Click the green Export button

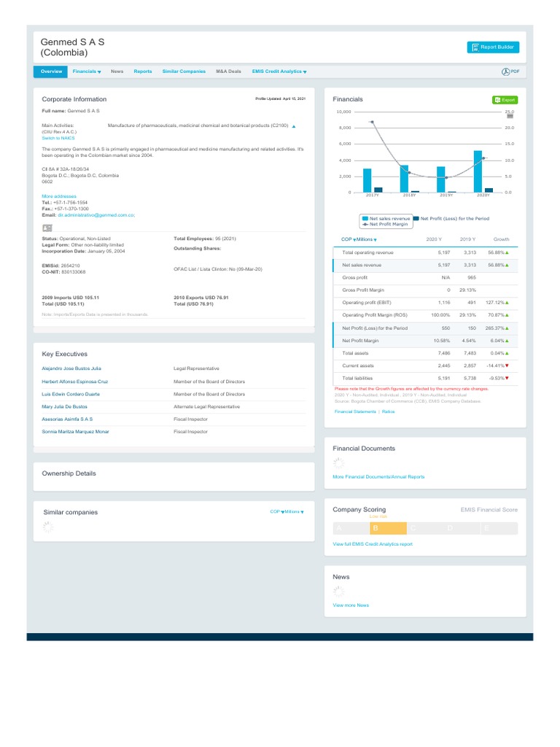(x=505, y=100)
